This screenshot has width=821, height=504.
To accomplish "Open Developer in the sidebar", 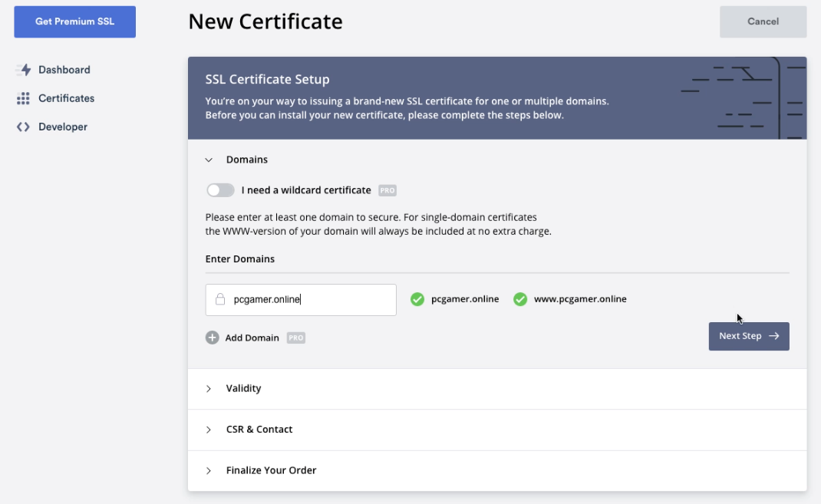I will click(x=63, y=127).
